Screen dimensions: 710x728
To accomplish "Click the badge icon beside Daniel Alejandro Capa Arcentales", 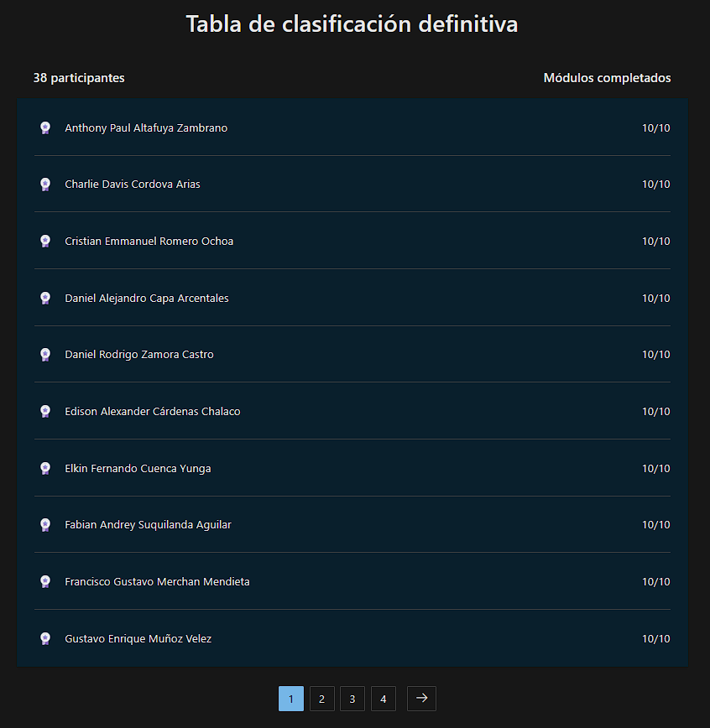I will click(45, 298).
